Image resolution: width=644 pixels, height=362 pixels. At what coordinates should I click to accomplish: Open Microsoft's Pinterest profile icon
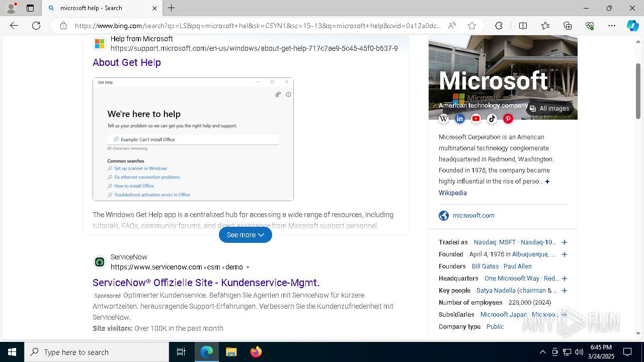(508, 119)
